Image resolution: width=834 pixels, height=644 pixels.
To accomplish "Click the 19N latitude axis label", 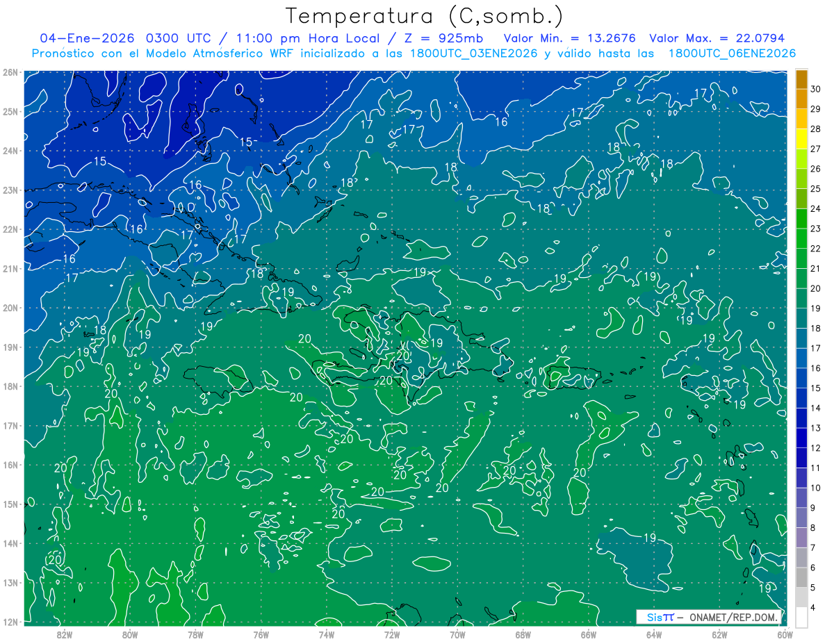I will click(x=10, y=347).
